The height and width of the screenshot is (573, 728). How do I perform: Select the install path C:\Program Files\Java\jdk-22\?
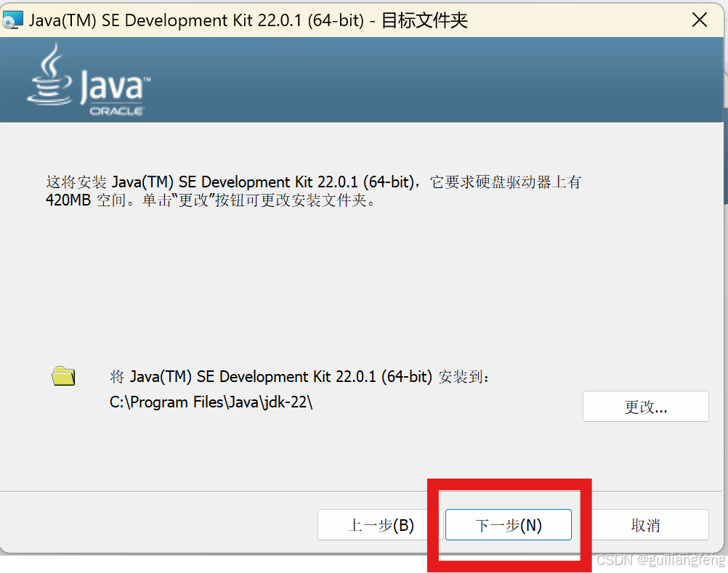point(211,402)
